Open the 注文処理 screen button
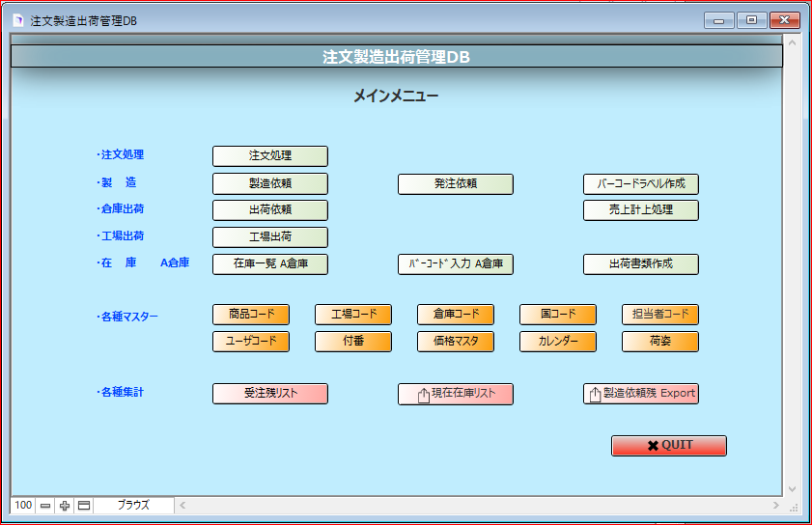This screenshot has width=812, height=525. [269, 155]
